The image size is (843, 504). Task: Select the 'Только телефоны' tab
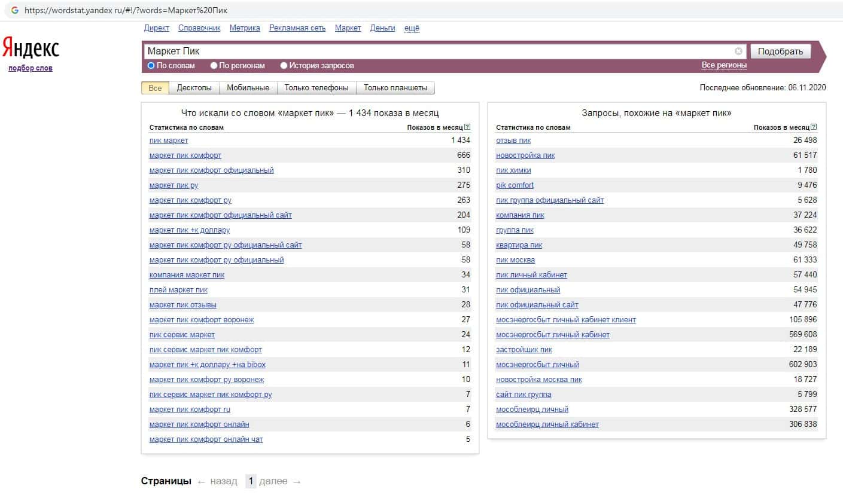click(x=316, y=88)
